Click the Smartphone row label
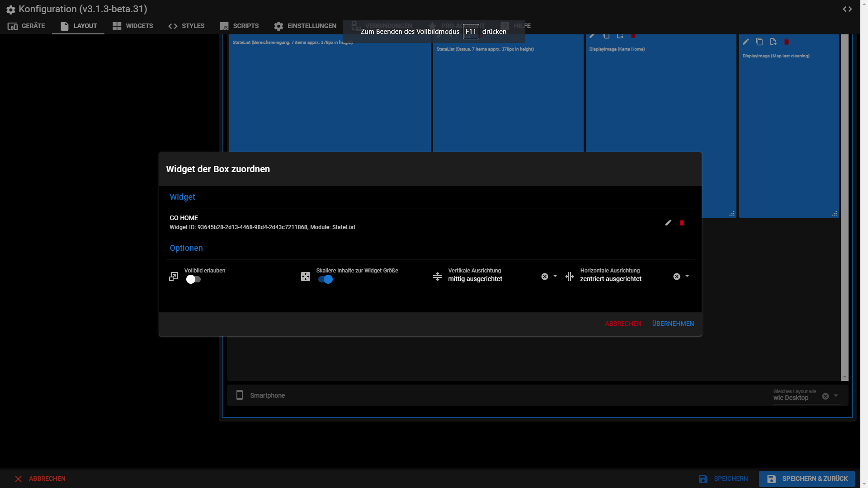Image resolution: width=868 pixels, height=488 pixels. (268, 395)
